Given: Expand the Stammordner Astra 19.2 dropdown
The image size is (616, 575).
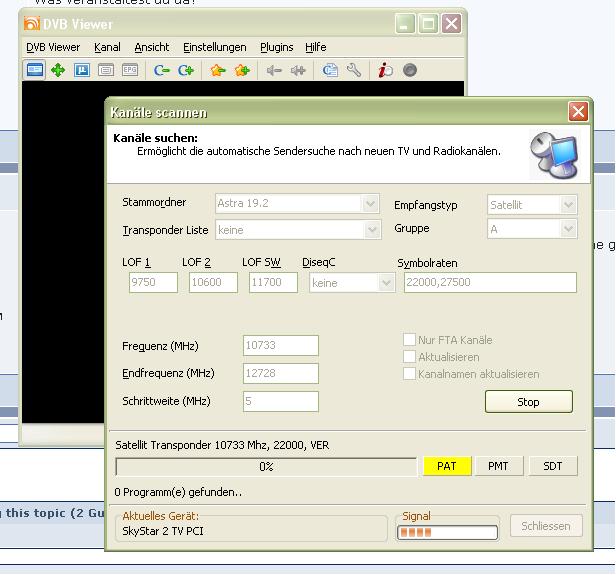Looking at the screenshot, I should click(371, 204).
